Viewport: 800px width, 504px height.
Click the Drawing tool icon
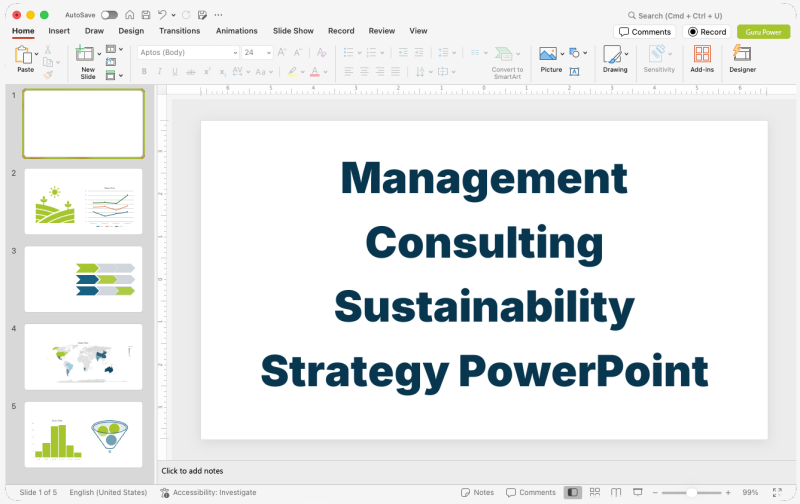(x=612, y=54)
